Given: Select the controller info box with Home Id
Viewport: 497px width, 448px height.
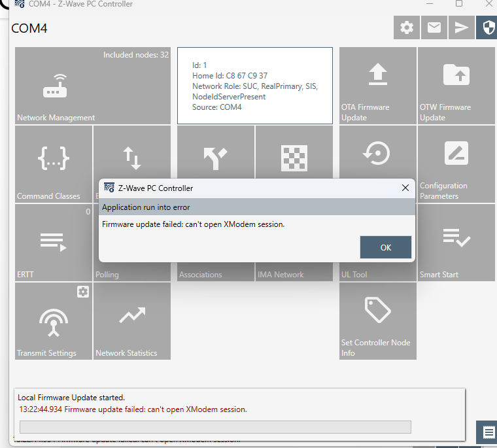Looking at the screenshot, I should tap(255, 86).
